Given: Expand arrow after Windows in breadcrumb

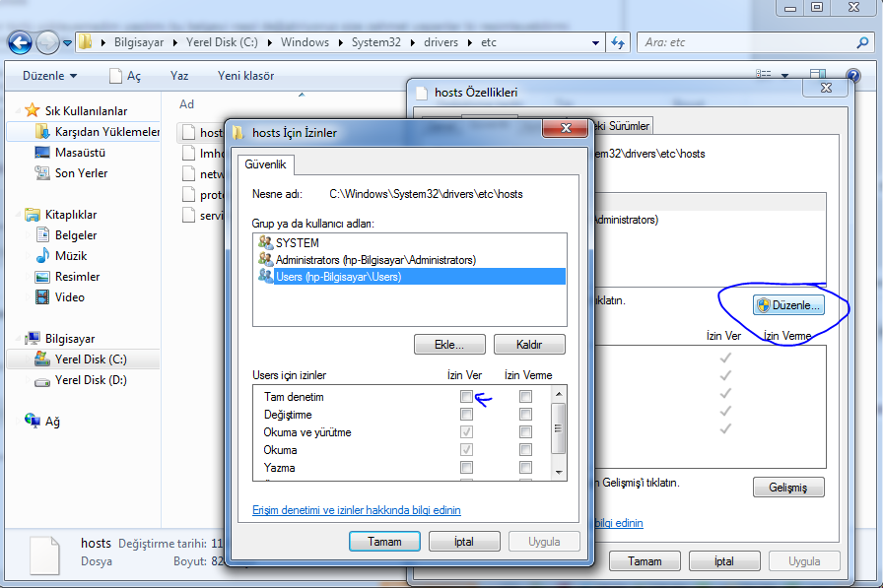Looking at the screenshot, I should [341, 42].
